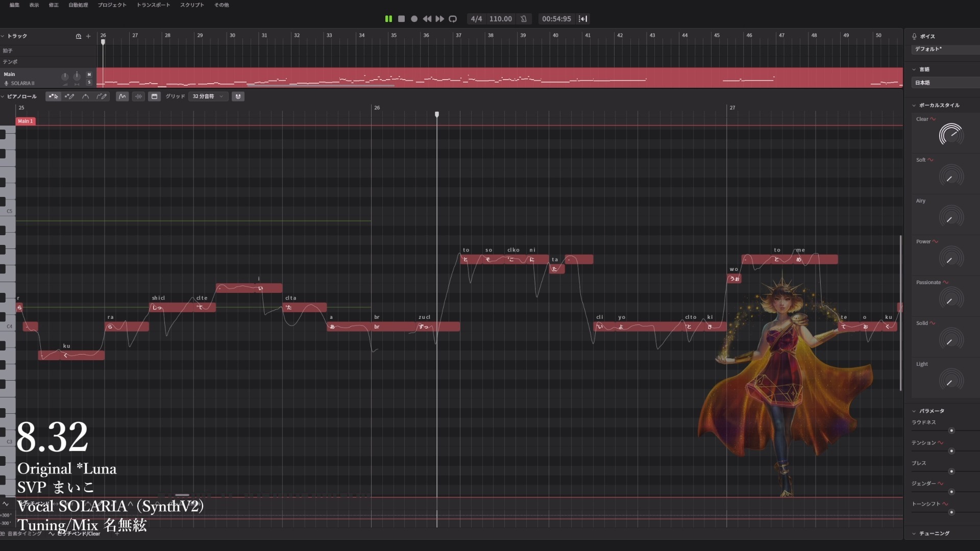Open the 32分音符 grid dropdown
Screen dimensions: 980x551
[x=208, y=96]
